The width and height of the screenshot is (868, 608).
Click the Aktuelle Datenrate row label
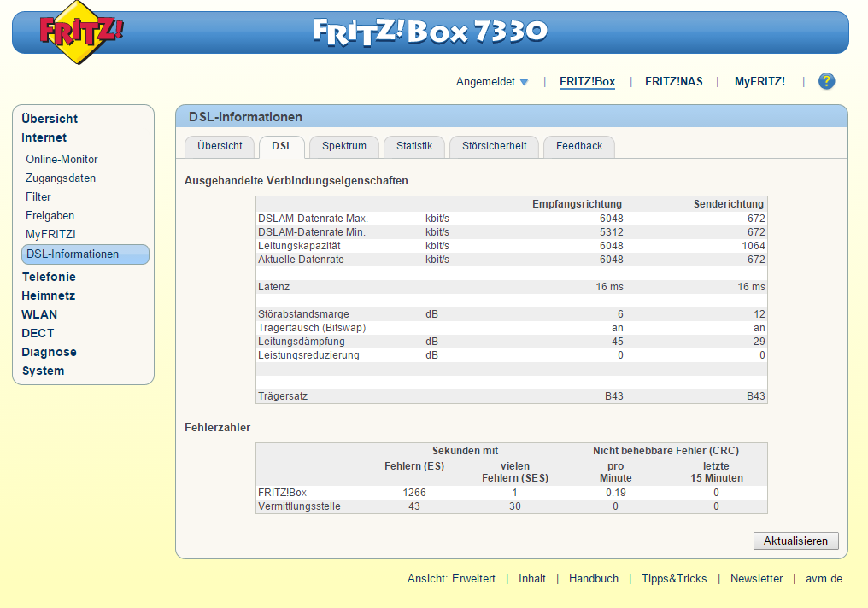[301, 260]
